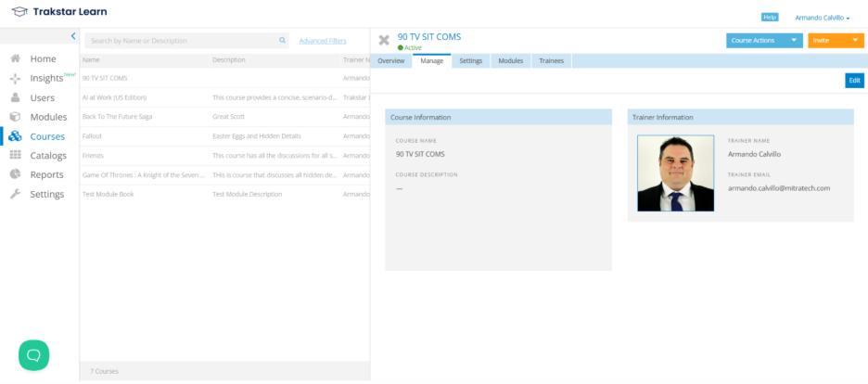Select the 90 TV SIT COMS course row

224,78
